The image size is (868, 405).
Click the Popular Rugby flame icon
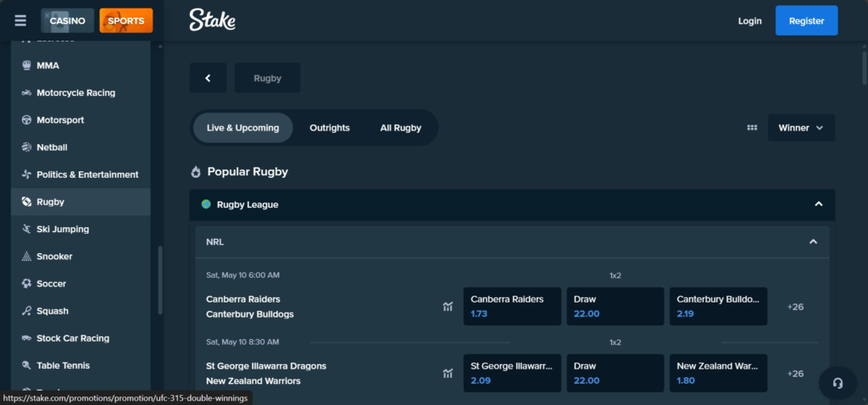click(x=196, y=171)
